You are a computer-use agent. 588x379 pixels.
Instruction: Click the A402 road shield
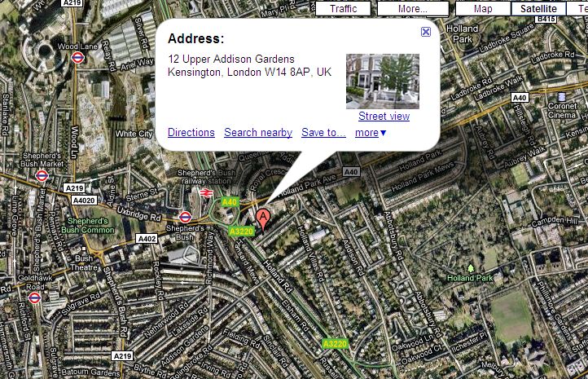tap(147, 239)
